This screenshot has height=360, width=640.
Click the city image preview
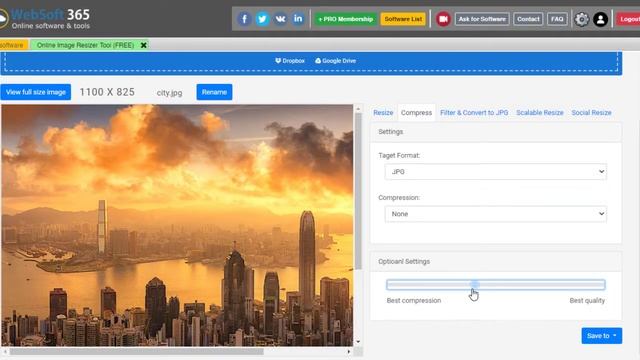coord(177,225)
